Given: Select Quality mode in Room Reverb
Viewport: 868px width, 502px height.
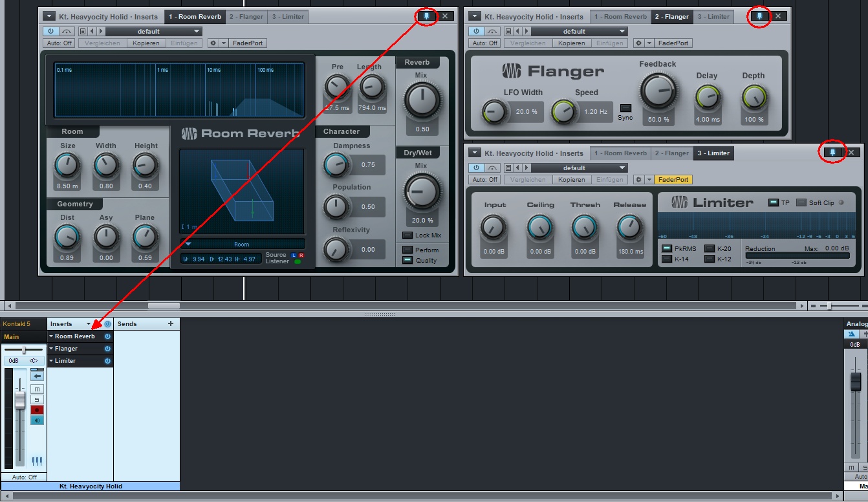Looking at the screenshot, I should tap(407, 260).
